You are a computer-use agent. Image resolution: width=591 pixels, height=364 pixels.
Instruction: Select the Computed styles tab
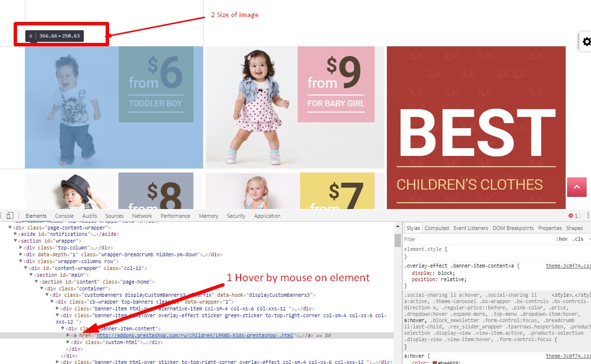[x=437, y=228]
